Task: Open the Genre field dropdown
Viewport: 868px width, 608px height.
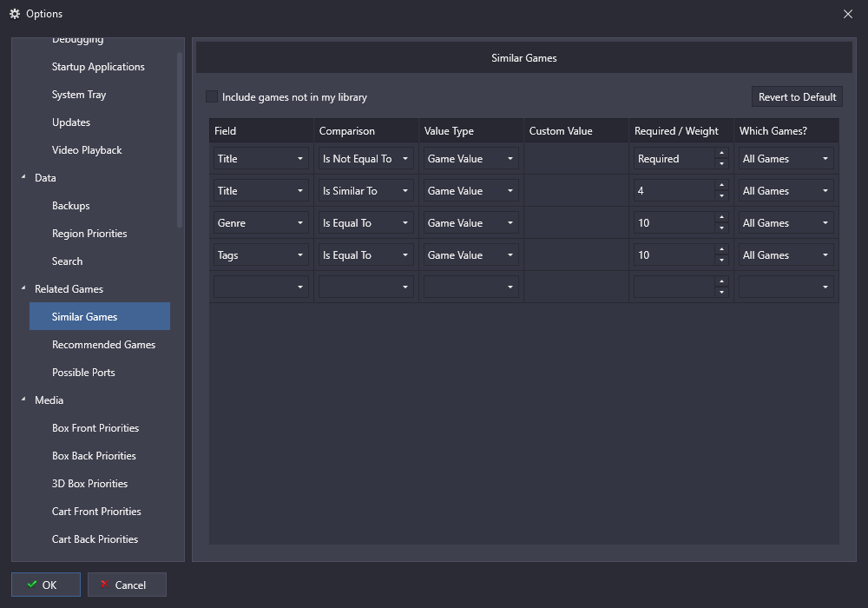Action: [x=260, y=222]
